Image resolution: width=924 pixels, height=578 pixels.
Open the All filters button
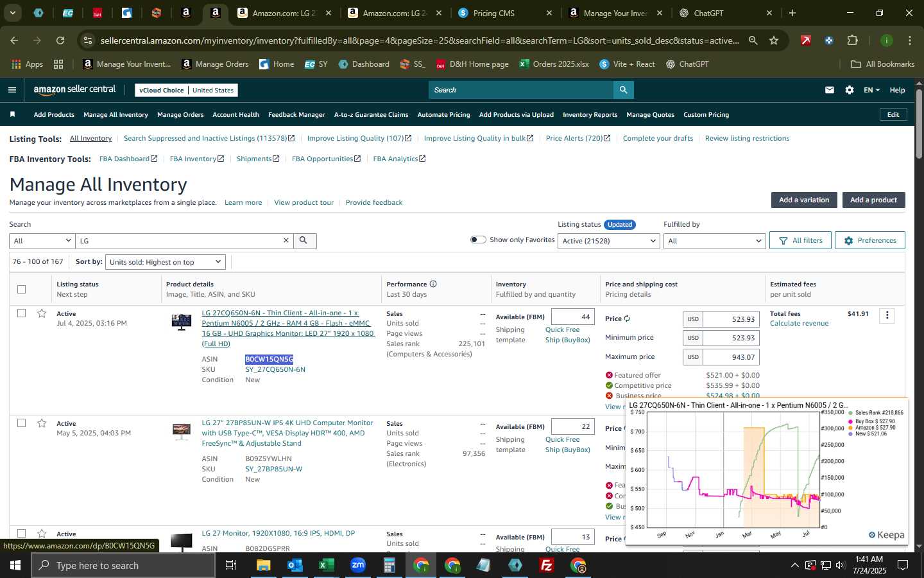click(x=800, y=240)
